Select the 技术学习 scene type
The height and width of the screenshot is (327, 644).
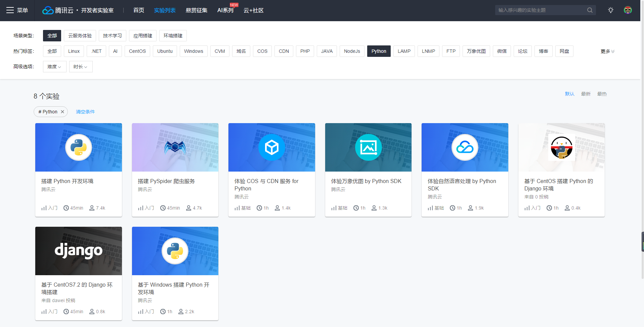click(x=113, y=36)
